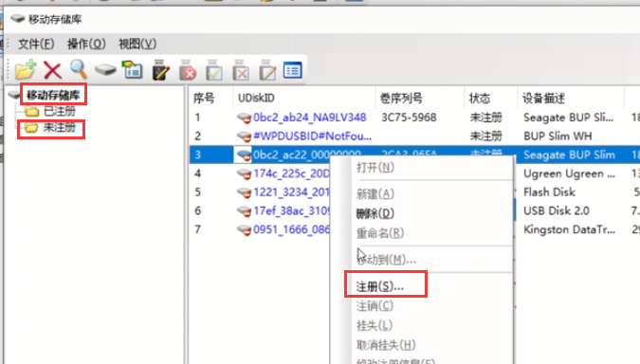This screenshot has height=364, width=640.
Task: Sort by the 序号 column header
Action: (x=204, y=98)
